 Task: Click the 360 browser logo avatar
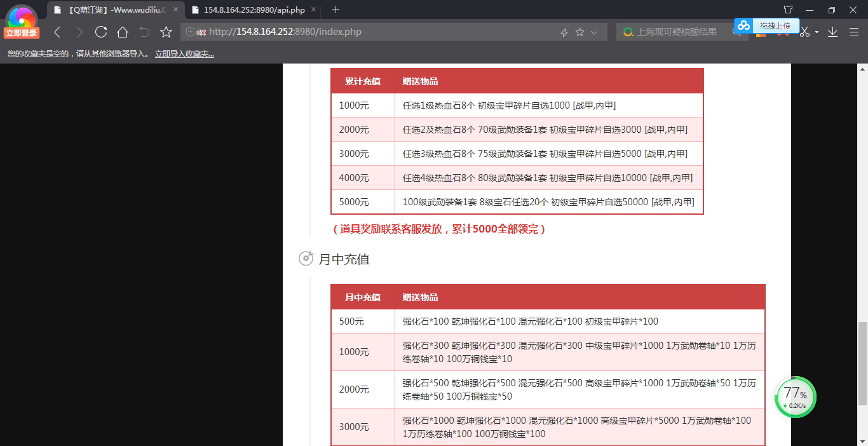tap(21, 17)
